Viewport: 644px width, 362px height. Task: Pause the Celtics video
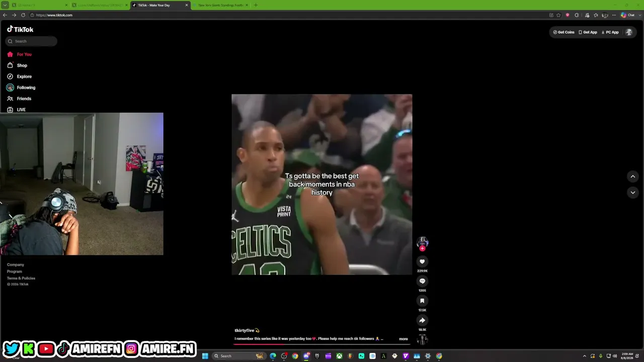[321, 185]
